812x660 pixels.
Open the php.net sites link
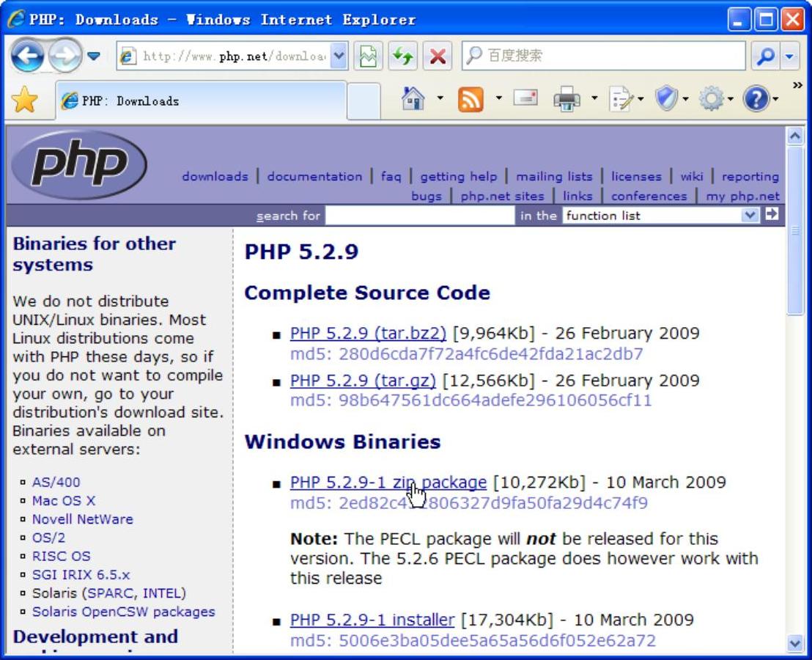point(502,197)
